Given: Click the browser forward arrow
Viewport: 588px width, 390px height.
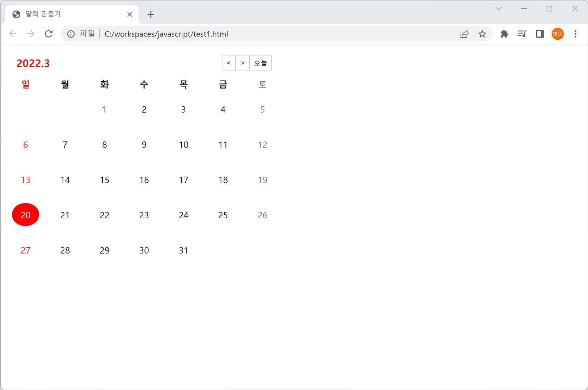Looking at the screenshot, I should tap(31, 34).
